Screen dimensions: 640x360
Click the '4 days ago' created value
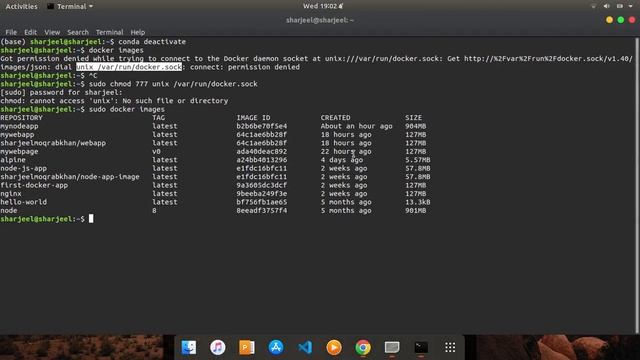coord(342,160)
